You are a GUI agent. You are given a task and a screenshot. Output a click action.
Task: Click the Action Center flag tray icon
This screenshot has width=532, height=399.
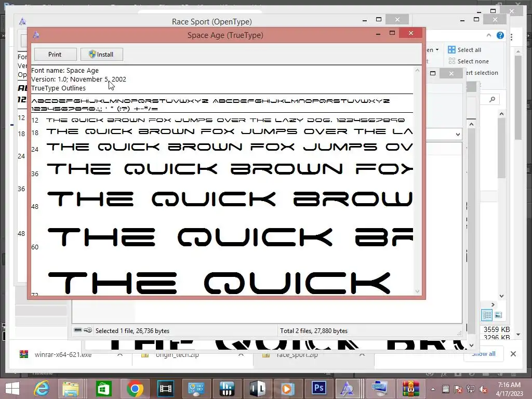tap(458, 389)
